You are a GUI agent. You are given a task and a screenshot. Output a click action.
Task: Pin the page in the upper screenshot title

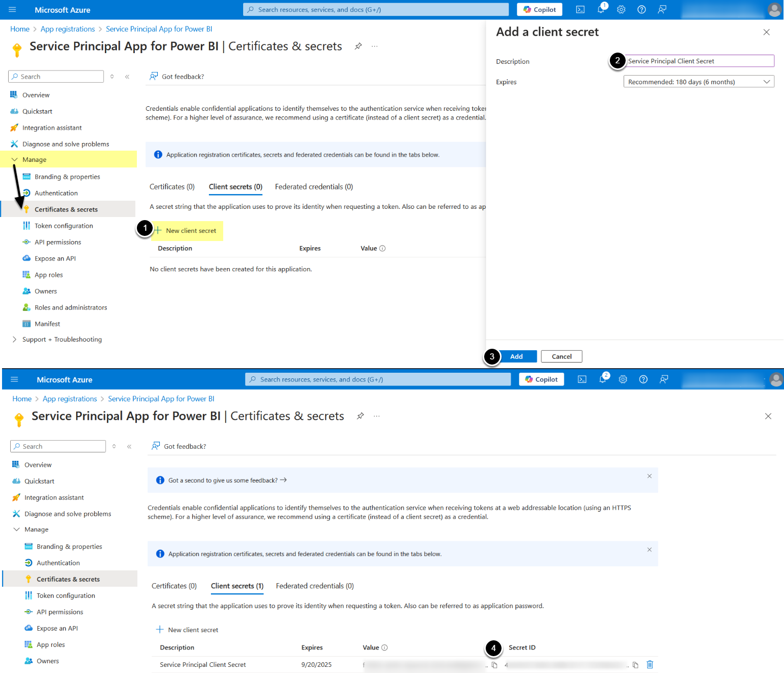[x=359, y=46]
